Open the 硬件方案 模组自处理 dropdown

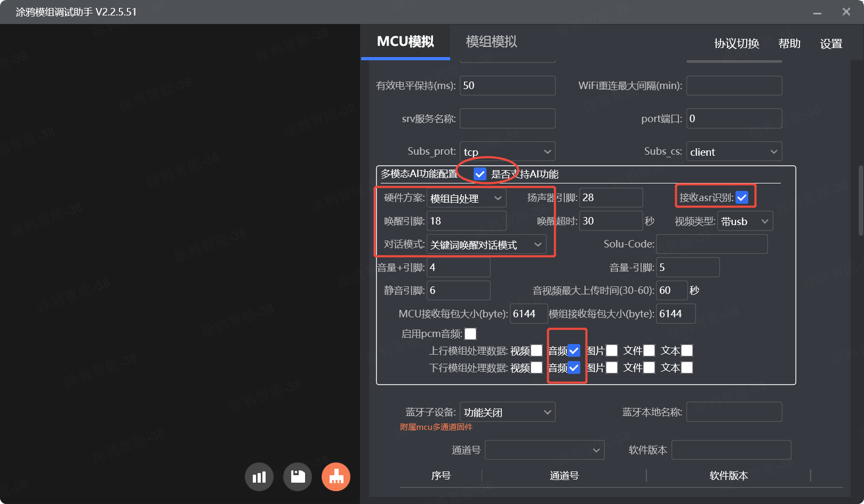[466, 197]
